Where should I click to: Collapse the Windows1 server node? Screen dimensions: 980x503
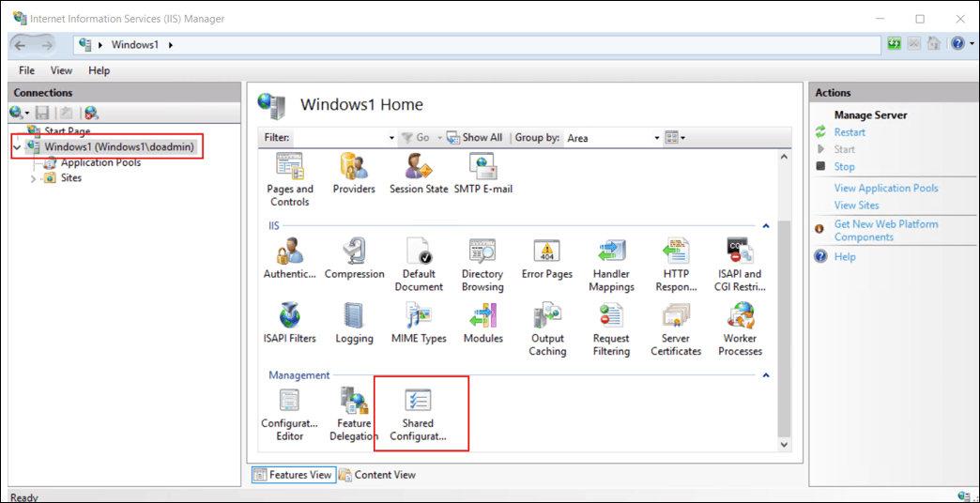pos(16,147)
